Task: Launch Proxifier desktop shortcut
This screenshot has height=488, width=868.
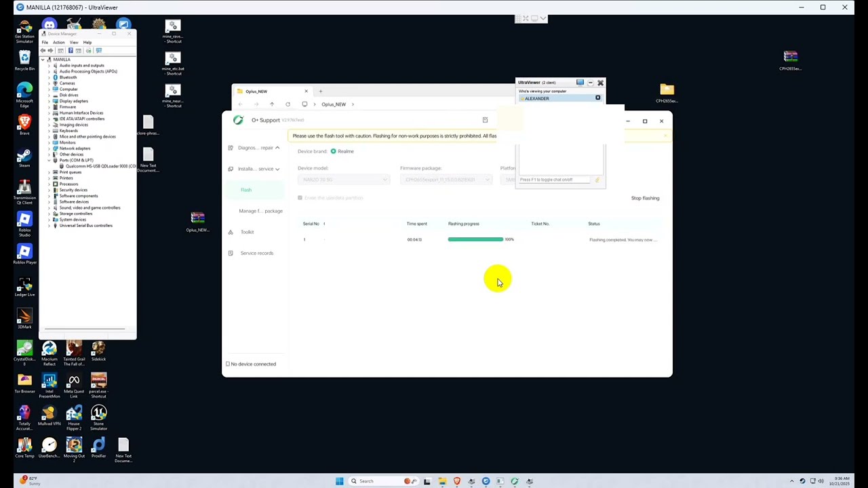Action: click(98, 448)
